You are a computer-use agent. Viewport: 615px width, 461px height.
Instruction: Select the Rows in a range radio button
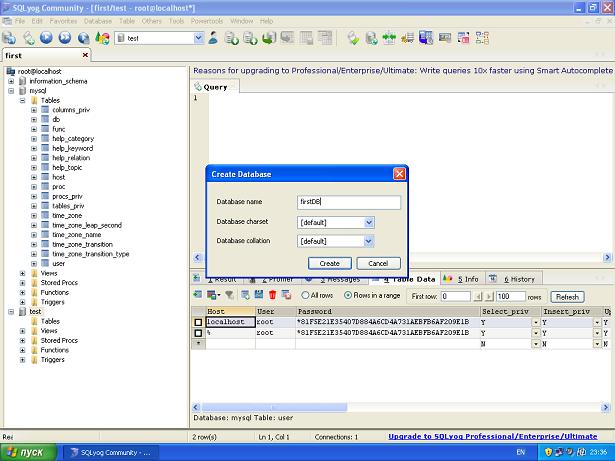(348, 295)
